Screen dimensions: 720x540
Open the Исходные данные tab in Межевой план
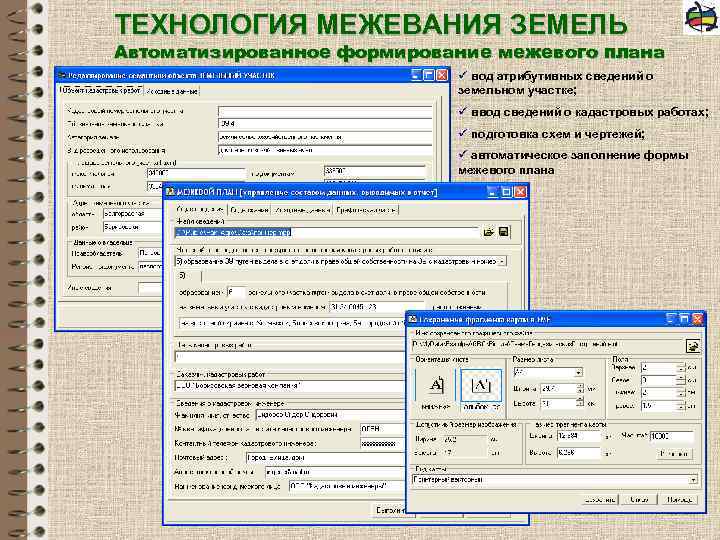[x=302, y=210]
